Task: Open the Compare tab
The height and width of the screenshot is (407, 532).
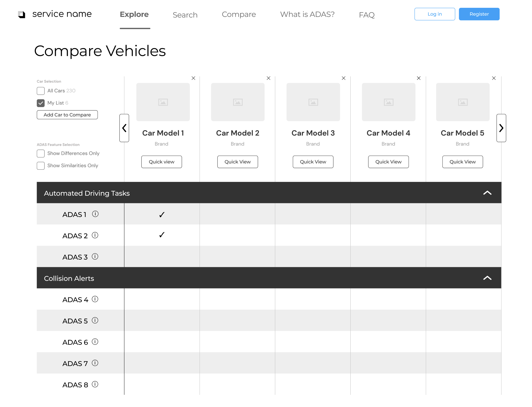Action: (x=239, y=15)
